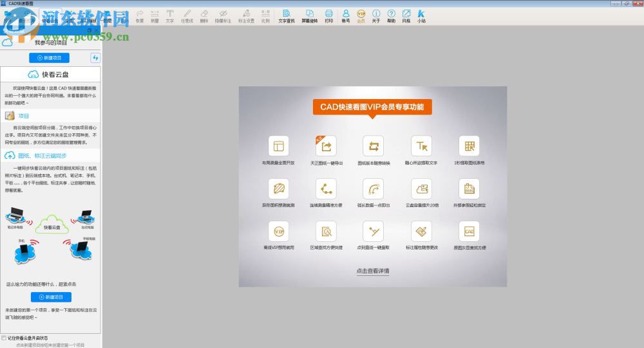This screenshot has width=644, height=348.
Task: Click the VIP trial feature icon
Action: (278, 232)
